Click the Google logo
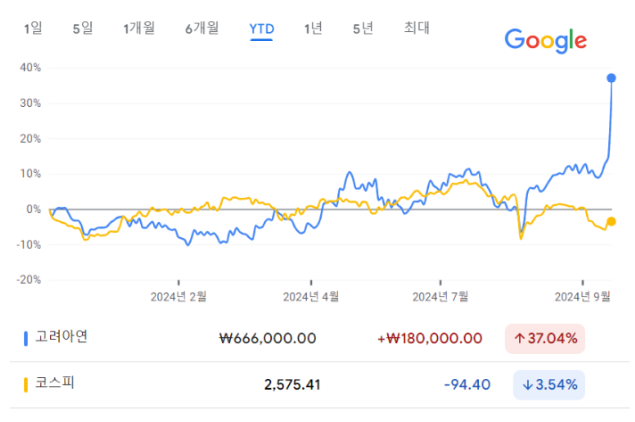The height and width of the screenshot is (422, 635). 546,40
